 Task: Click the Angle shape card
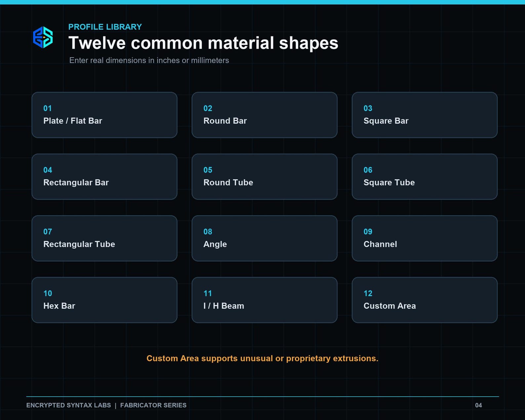click(264, 238)
